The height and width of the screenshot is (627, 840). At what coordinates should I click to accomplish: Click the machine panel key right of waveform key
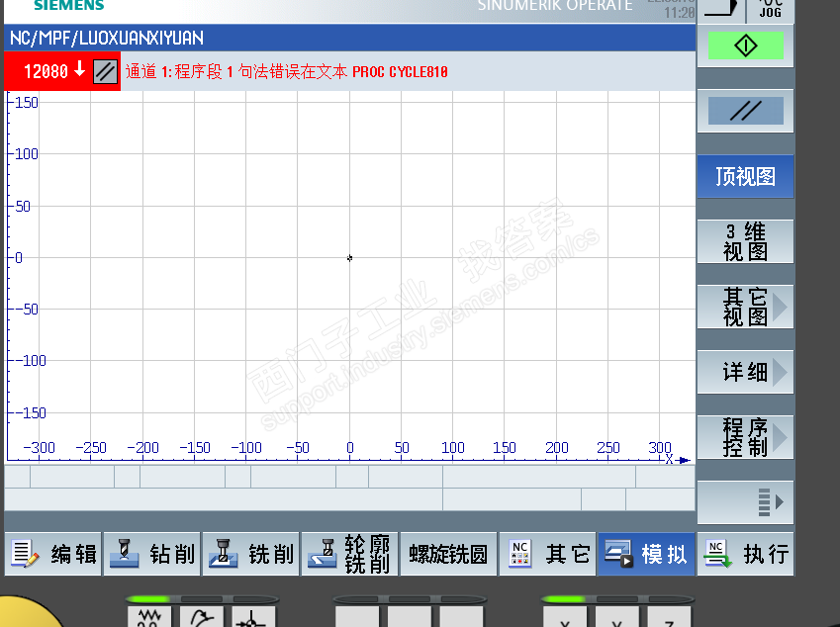pyautogui.click(x=202, y=617)
